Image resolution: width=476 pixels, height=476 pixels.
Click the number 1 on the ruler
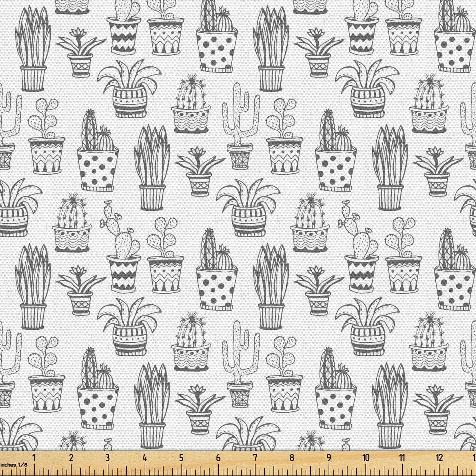click(34, 458)
